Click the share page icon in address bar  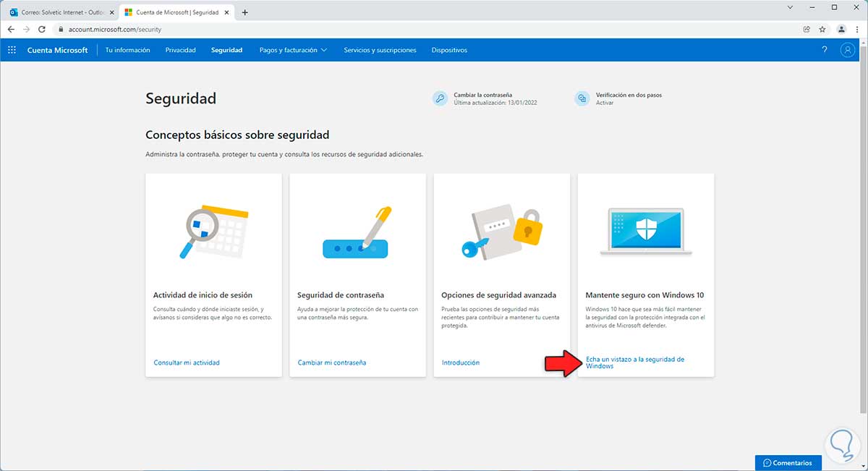pyautogui.click(x=807, y=29)
